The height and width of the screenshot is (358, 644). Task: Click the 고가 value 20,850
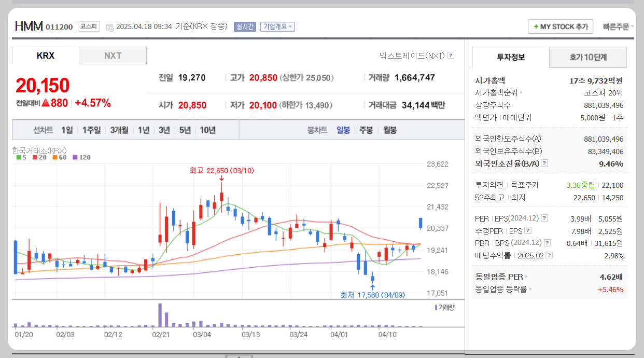tap(263, 78)
